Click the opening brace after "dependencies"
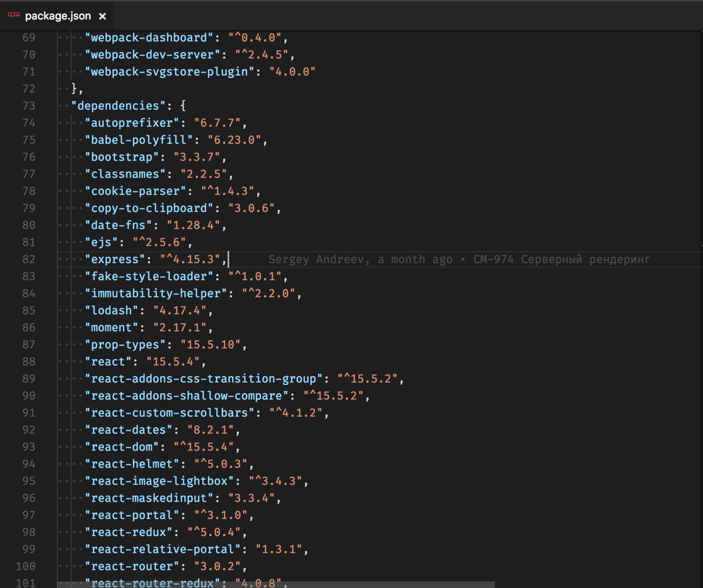This screenshot has width=703, height=588. tap(183, 106)
